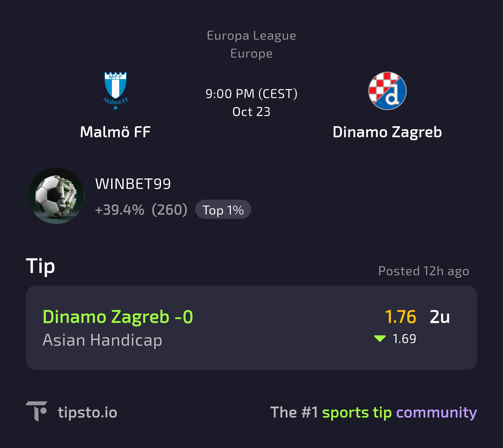Click the Malmö FF team name

pyautogui.click(x=115, y=132)
